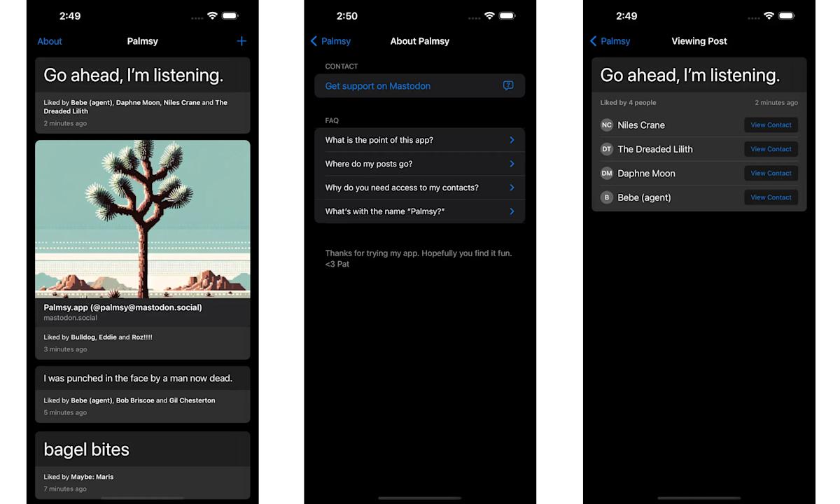Open FAQ row 'What is the point of this app?'

click(420, 140)
